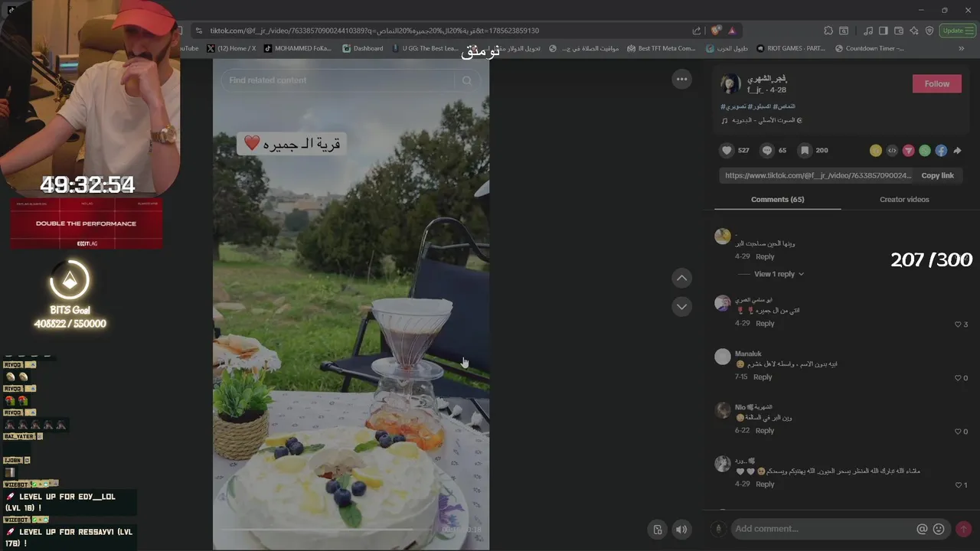980x551 pixels.
Task: Open more share options arrow
Action: coord(957,151)
